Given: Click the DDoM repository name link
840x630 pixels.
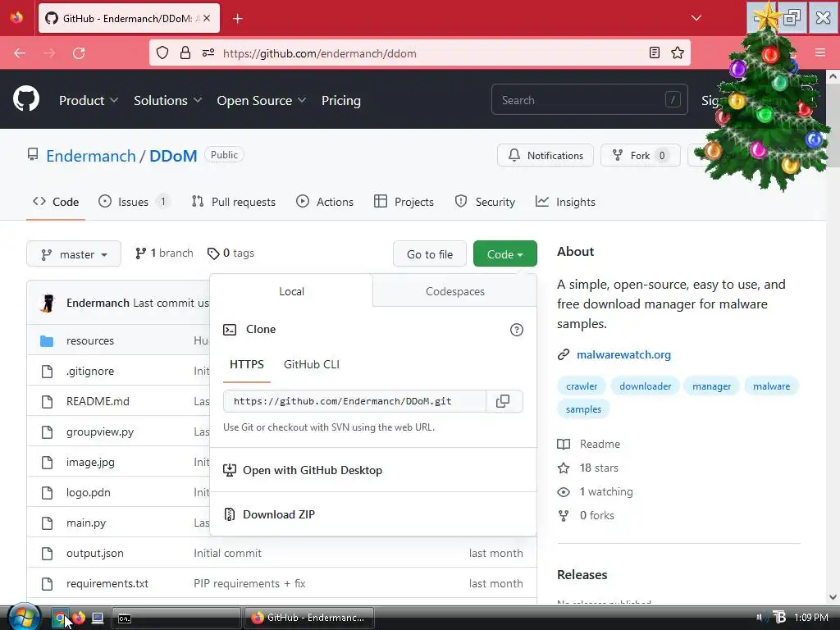Looking at the screenshot, I should click(173, 156).
